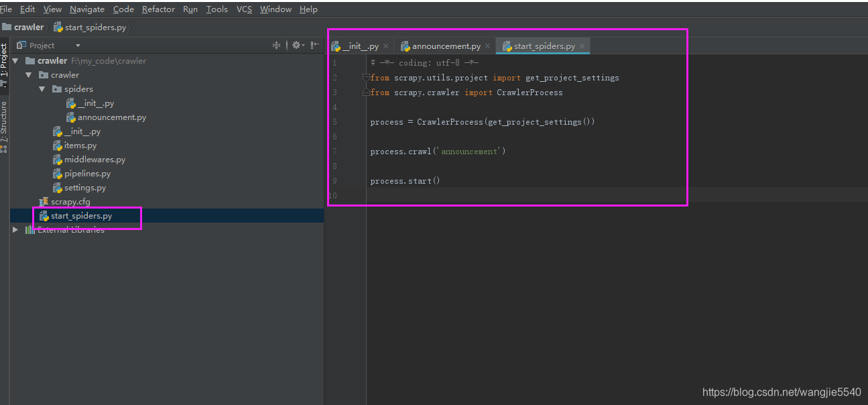Click the External Libraries icon

pos(30,230)
